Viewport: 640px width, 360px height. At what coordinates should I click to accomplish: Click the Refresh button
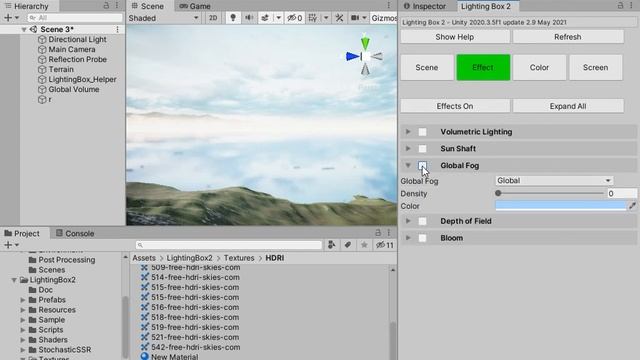568,37
